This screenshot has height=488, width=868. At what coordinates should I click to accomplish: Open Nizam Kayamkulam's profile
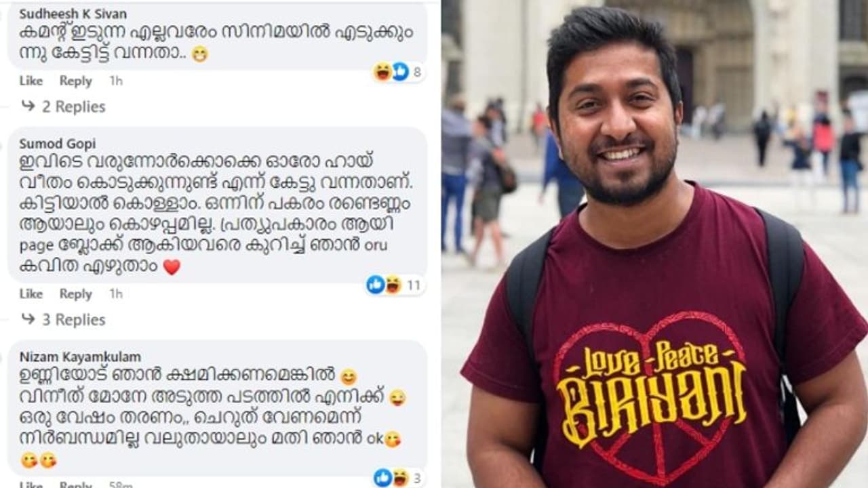80,357
